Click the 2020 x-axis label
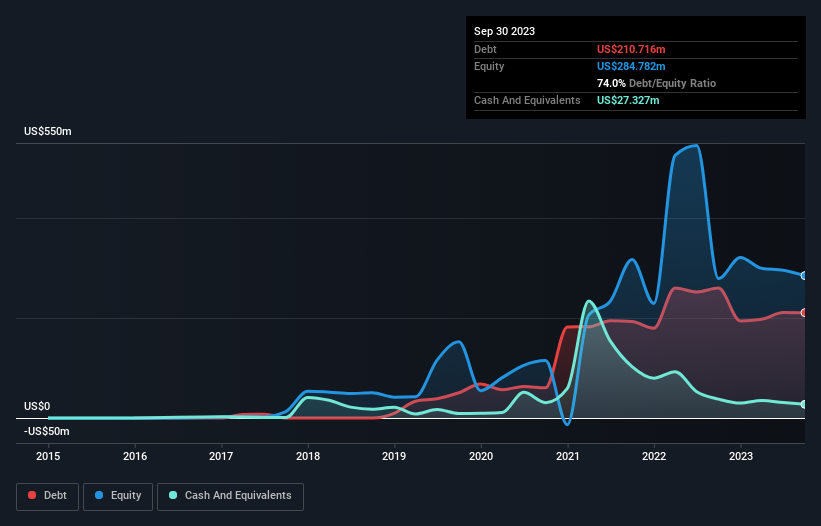 tap(481, 456)
